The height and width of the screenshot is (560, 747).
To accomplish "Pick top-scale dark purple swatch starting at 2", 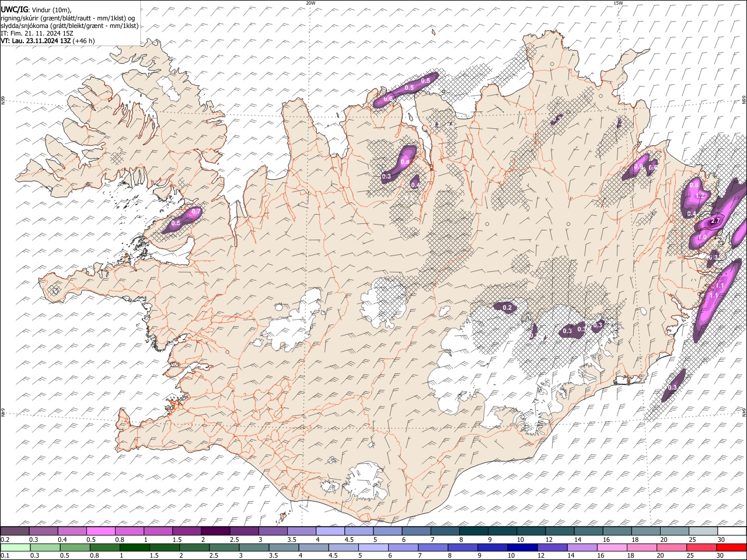I will pos(215,531).
